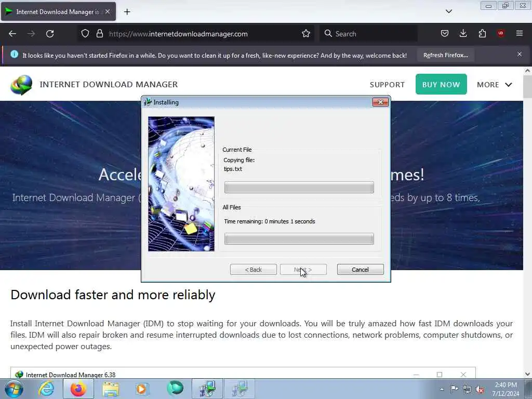The image size is (532, 399).
Task: Open a new tab with plus button
Action: click(127, 12)
